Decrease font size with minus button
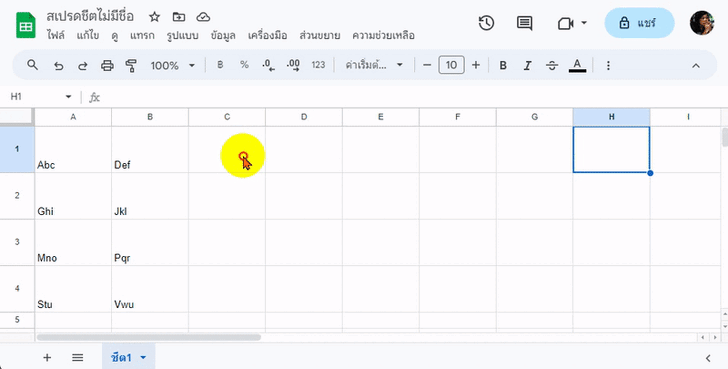 (x=427, y=65)
